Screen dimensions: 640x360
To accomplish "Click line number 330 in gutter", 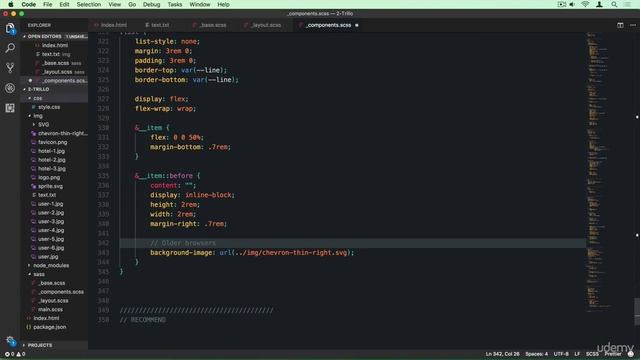I will [x=103, y=128].
